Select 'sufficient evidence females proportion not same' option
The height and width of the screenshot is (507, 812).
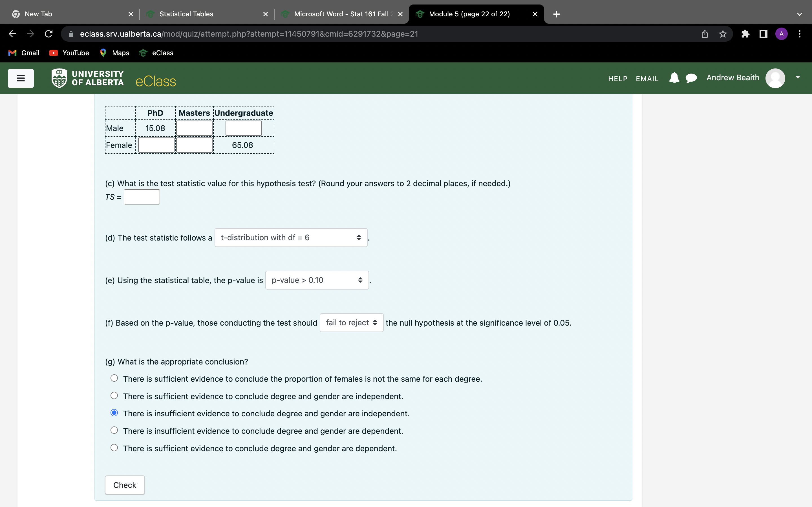[x=114, y=378]
